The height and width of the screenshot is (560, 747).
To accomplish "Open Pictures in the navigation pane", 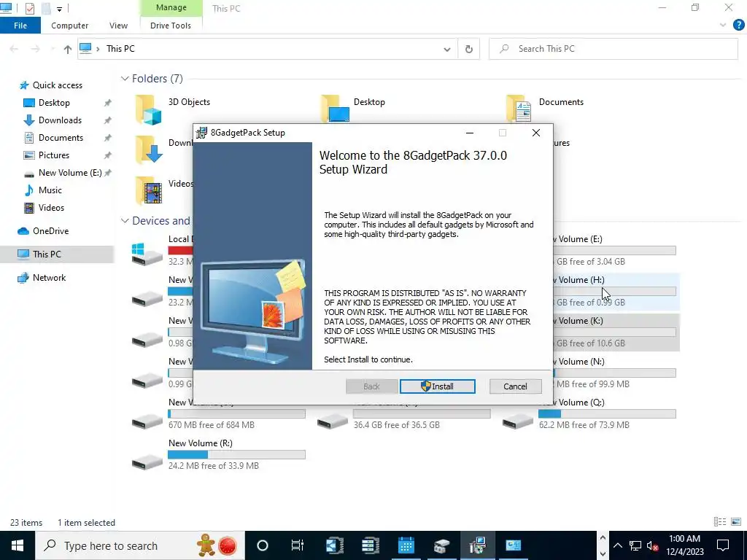I will coord(54,155).
